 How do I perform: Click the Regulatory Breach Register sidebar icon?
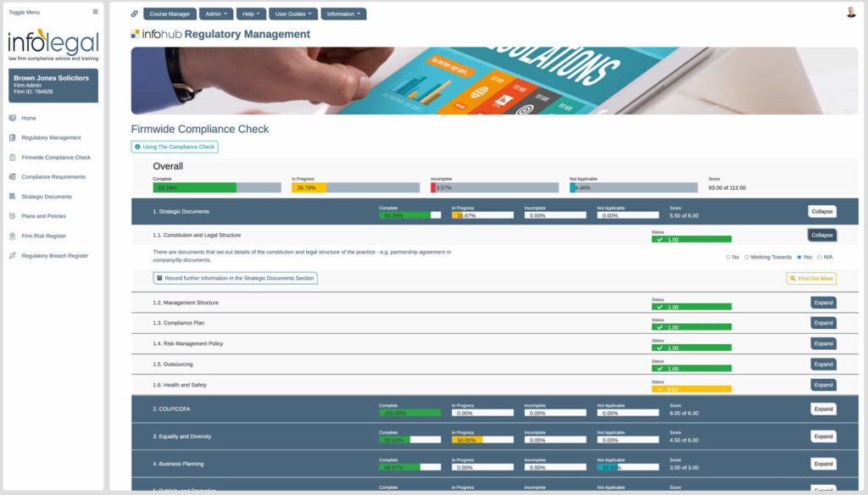[12, 255]
